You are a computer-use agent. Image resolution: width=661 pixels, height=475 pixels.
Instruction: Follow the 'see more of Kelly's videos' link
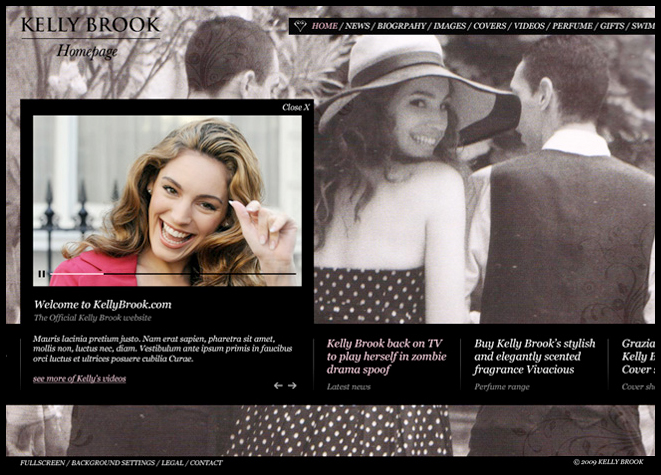pos(80,378)
